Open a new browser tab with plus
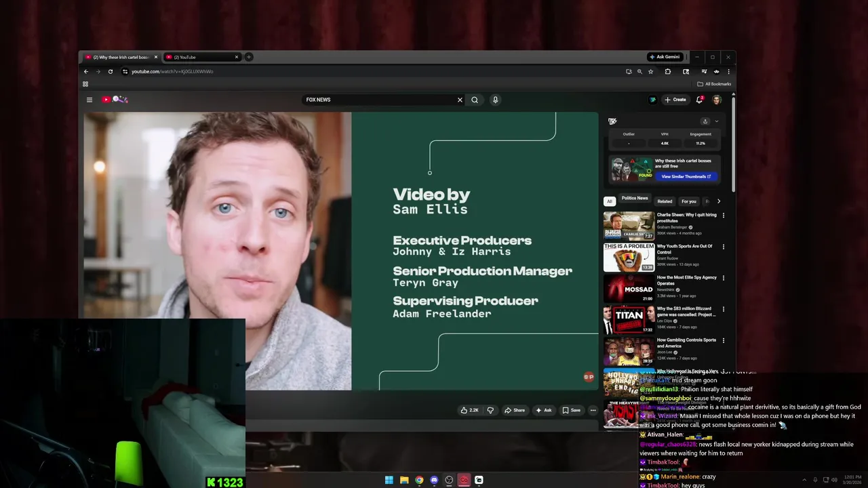 click(249, 57)
